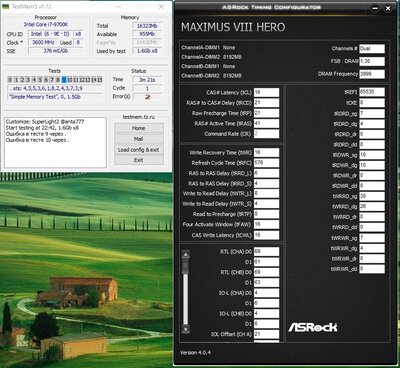This screenshot has height=368, width=400.
Task: Click the TestMem5 log text area
Action: (55, 142)
